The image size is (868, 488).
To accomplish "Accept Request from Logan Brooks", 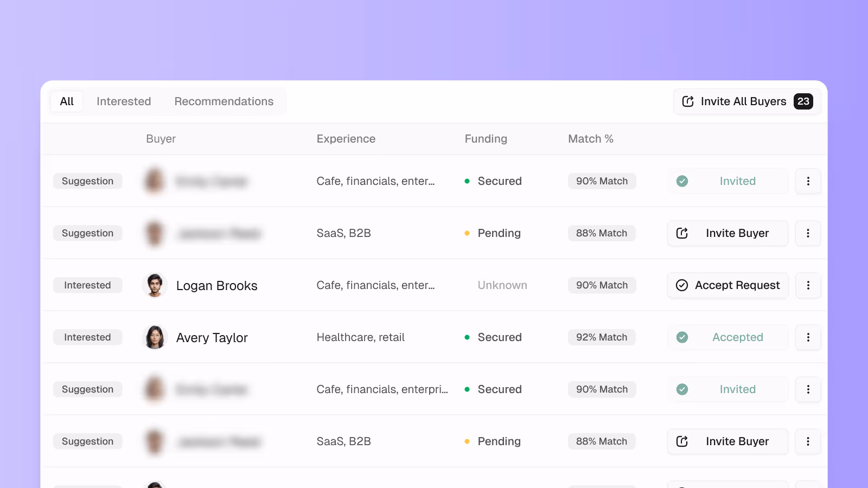I will [x=727, y=285].
